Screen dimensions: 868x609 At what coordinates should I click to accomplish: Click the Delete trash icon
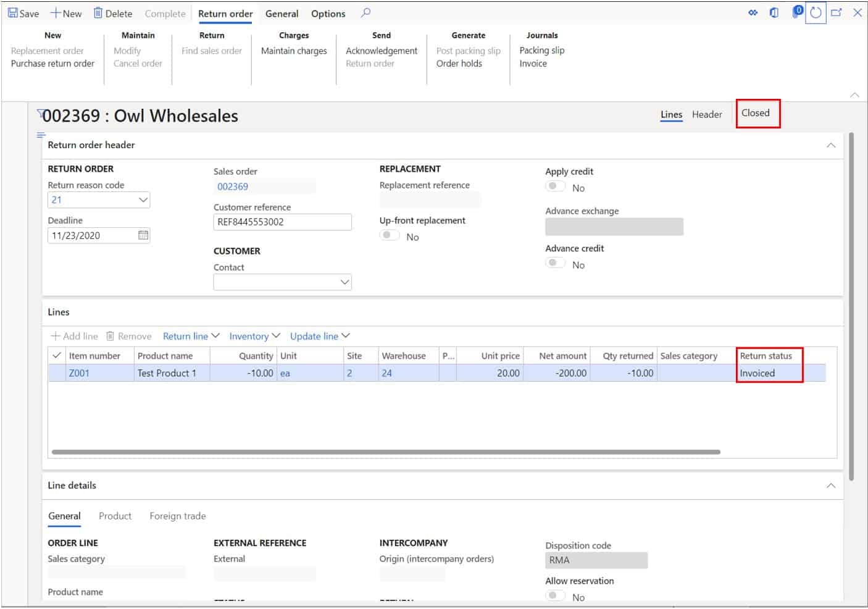click(112, 13)
